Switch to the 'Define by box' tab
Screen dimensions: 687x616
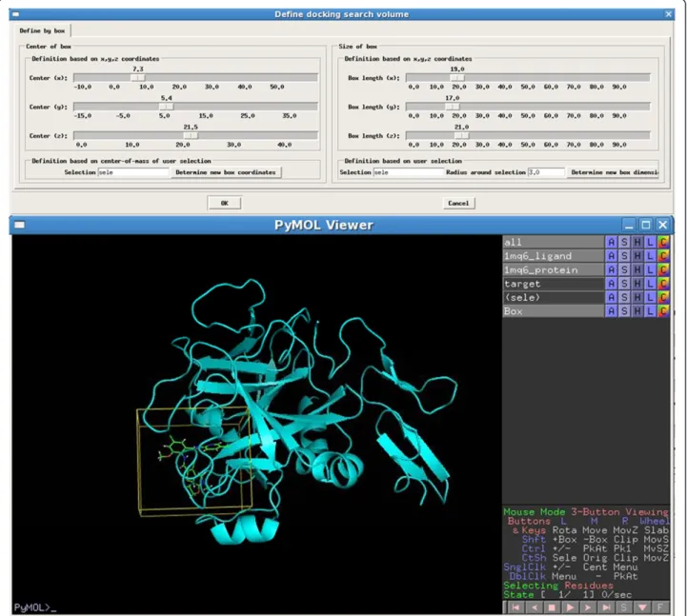[x=42, y=30]
